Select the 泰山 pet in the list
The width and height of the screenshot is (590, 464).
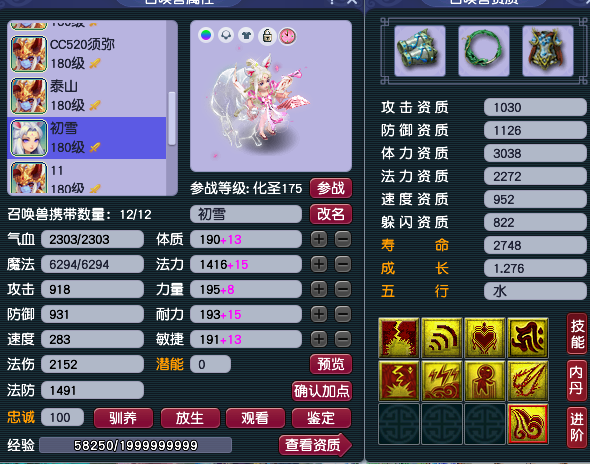(x=87, y=96)
